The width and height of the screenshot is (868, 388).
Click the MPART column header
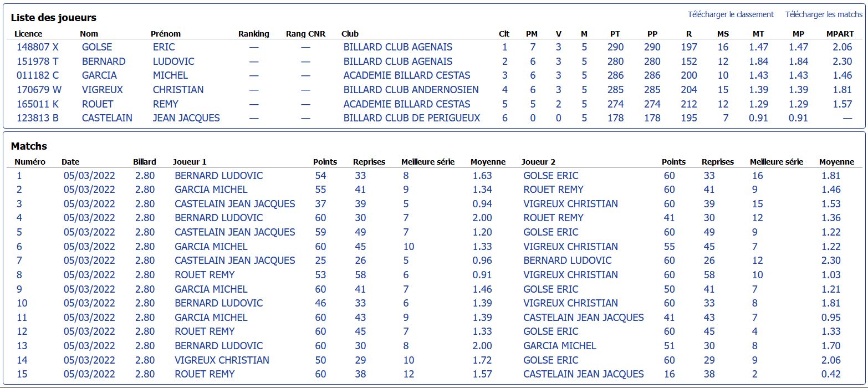coord(840,34)
